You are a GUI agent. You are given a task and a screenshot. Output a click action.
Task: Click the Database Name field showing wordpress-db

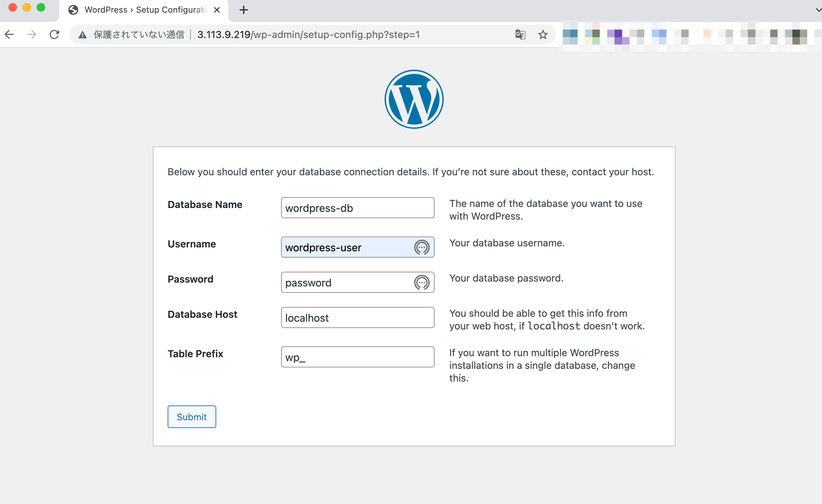(x=357, y=208)
